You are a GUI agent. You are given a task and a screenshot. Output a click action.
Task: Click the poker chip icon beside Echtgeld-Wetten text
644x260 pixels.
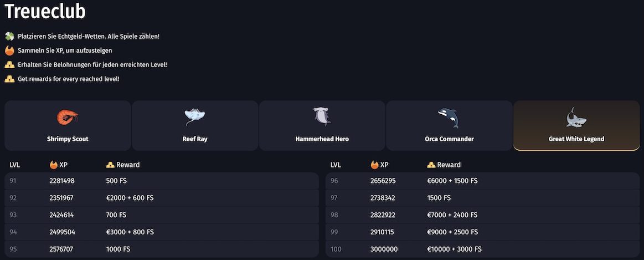tap(9, 36)
